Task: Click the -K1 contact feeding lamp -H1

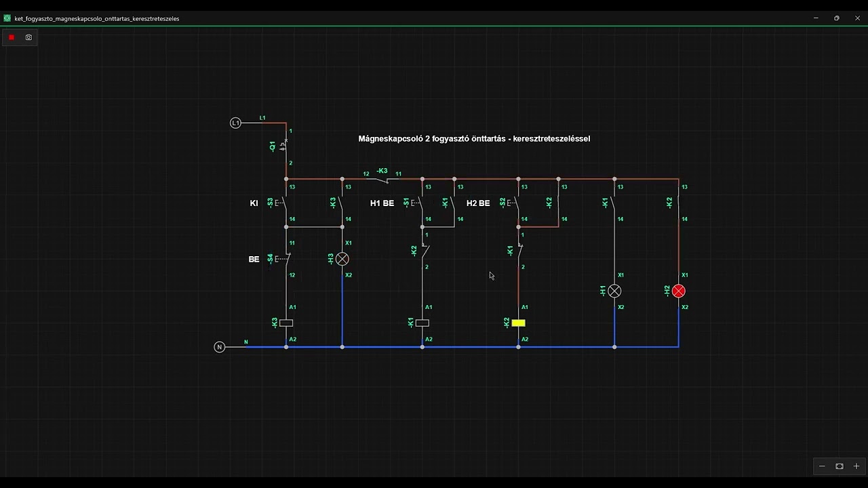Action: click(613, 203)
